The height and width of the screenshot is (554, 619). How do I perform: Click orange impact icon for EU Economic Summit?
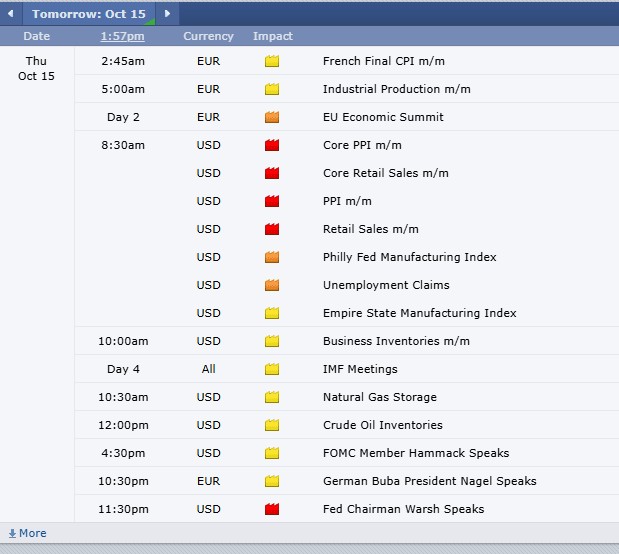click(272, 117)
